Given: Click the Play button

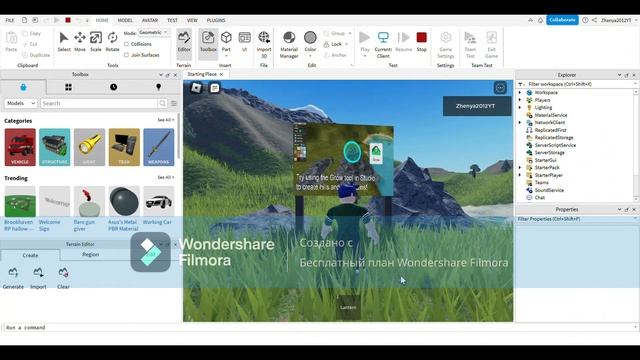Looking at the screenshot, I should [x=364, y=41].
